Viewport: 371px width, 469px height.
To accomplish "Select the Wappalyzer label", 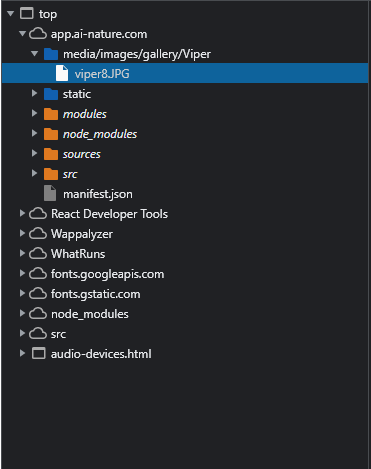I will click(82, 234).
